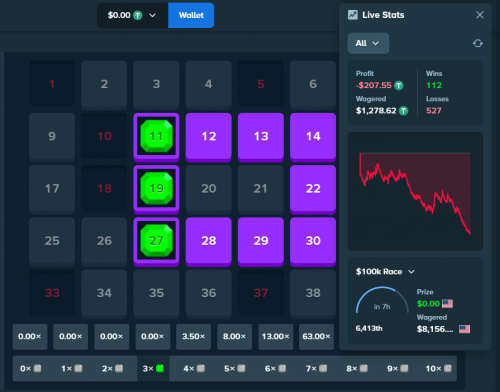Click dark tile with red 1
This screenshot has width=500, height=392.
coord(52,84)
